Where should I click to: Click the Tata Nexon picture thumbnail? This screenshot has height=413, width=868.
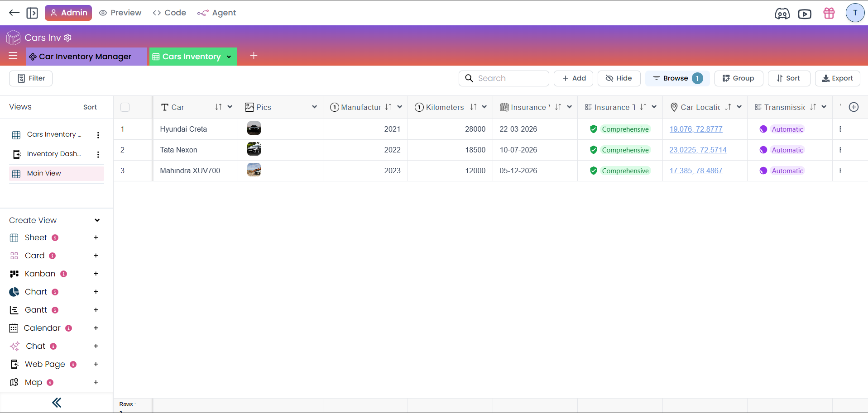(x=254, y=149)
